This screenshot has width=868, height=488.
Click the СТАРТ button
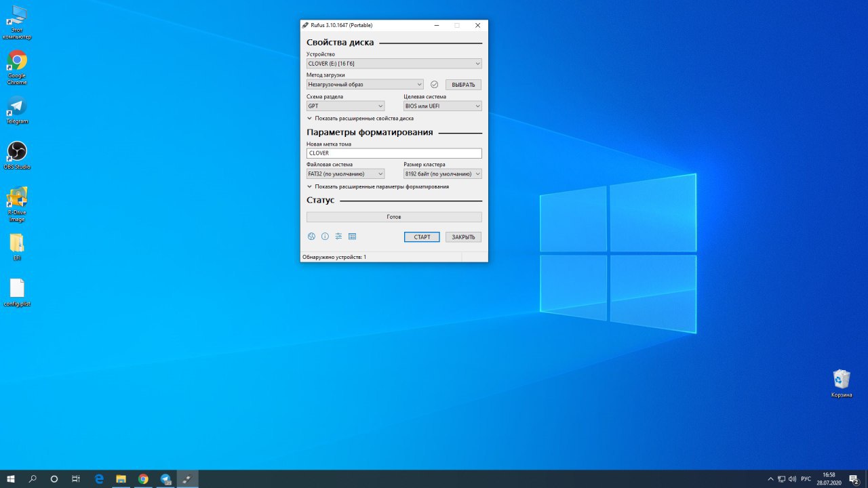(422, 237)
